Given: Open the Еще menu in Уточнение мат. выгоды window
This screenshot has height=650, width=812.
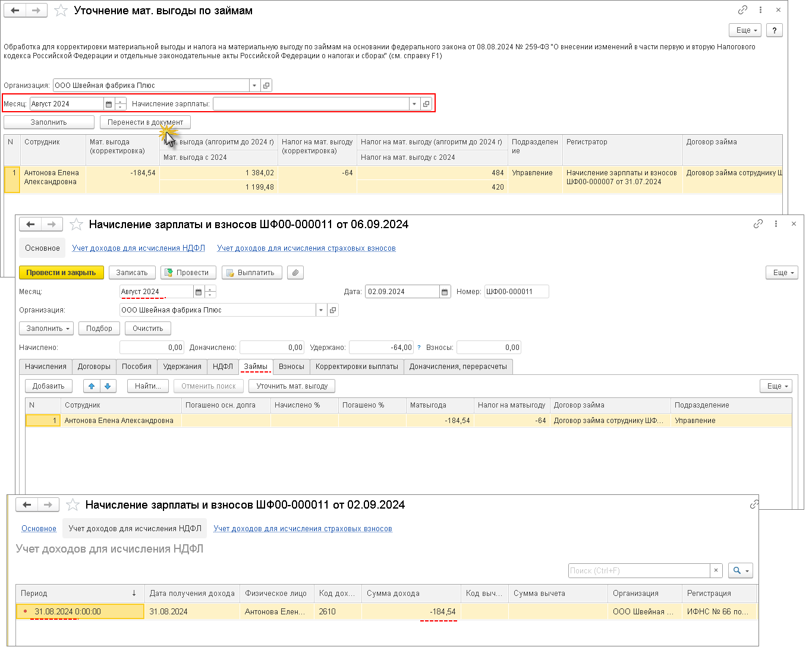Looking at the screenshot, I should pyautogui.click(x=746, y=30).
